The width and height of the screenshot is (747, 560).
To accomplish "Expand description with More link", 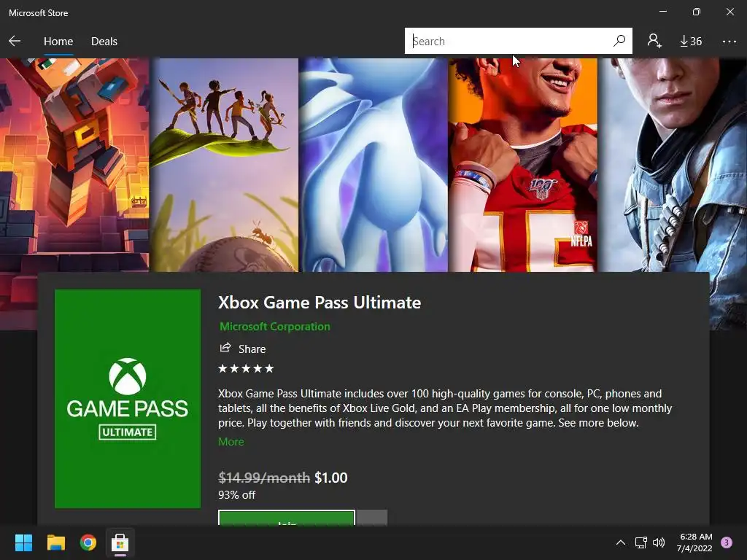I will [231, 441].
